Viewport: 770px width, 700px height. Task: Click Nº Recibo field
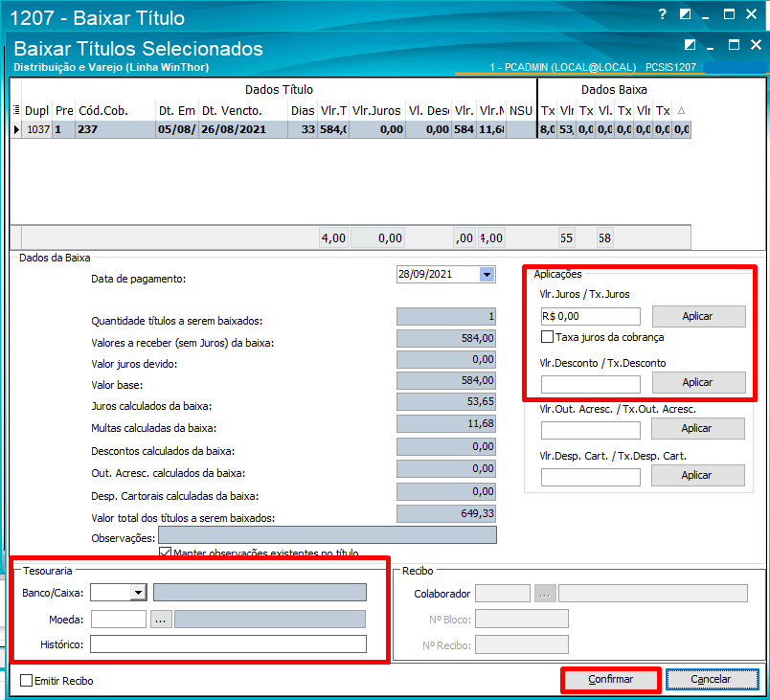coord(522,644)
